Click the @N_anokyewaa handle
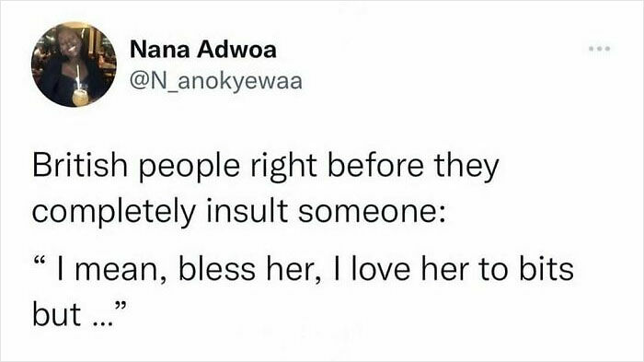 pos(216,81)
